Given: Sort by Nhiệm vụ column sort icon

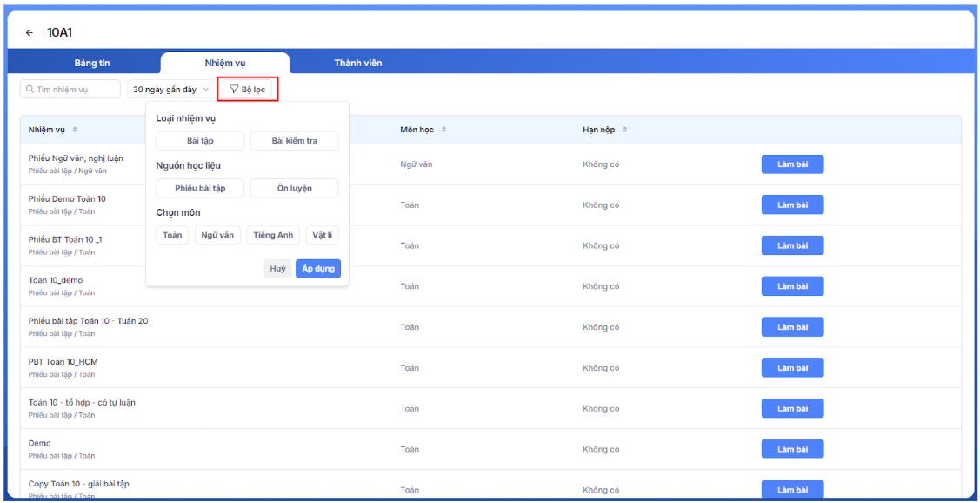Looking at the screenshot, I should coord(75,130).
